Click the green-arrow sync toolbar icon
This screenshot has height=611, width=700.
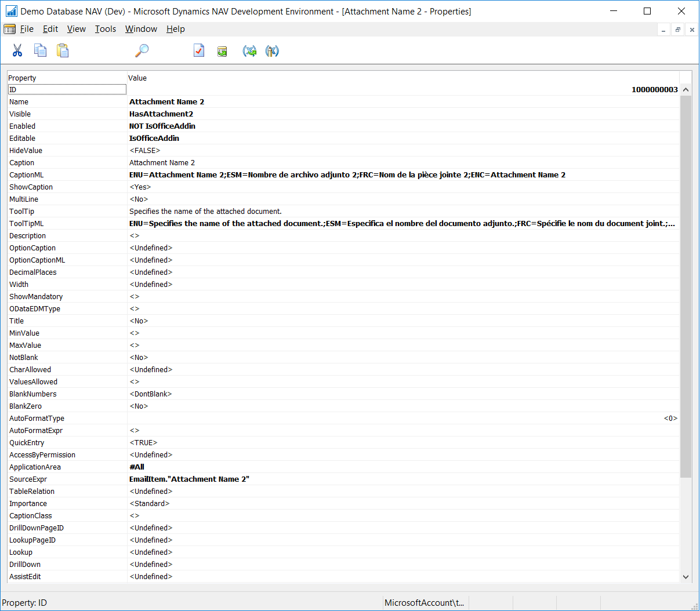click(x=249, y=52)
